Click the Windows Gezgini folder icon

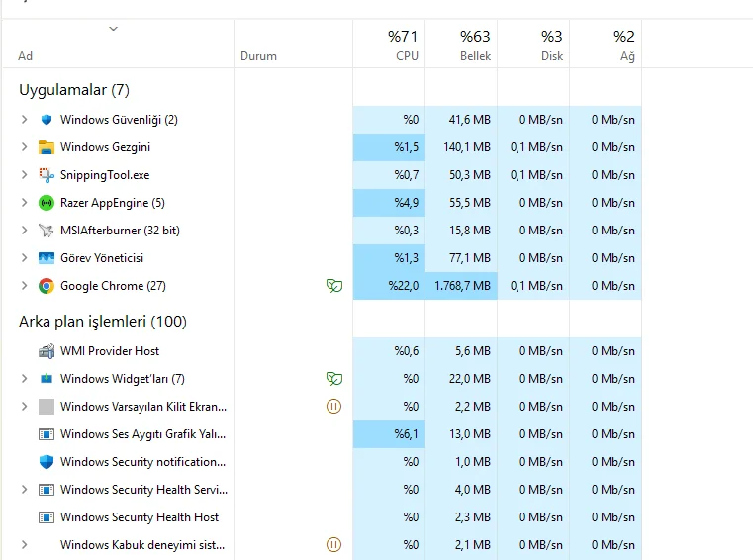47,147
